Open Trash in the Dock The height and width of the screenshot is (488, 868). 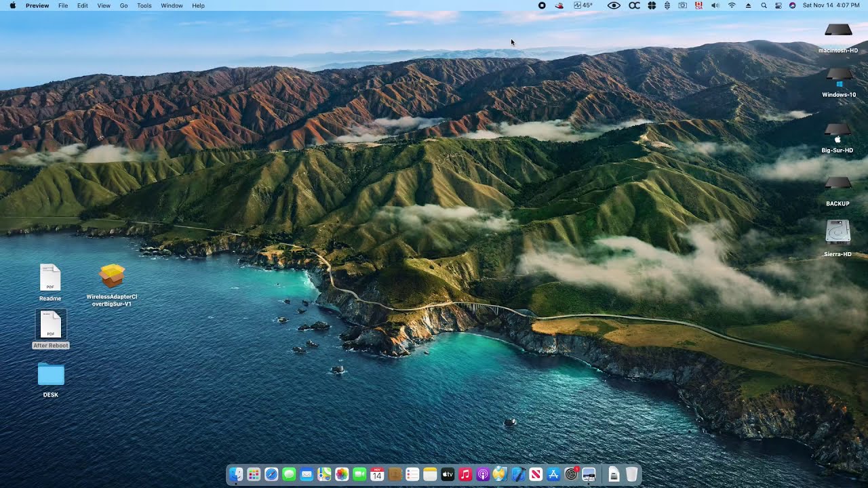(631, 474)
